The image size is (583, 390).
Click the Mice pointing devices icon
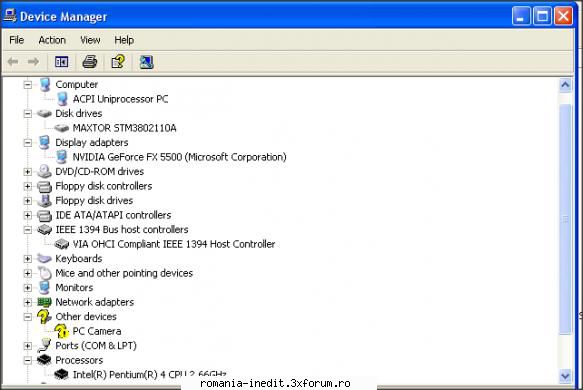click(44, 273)
